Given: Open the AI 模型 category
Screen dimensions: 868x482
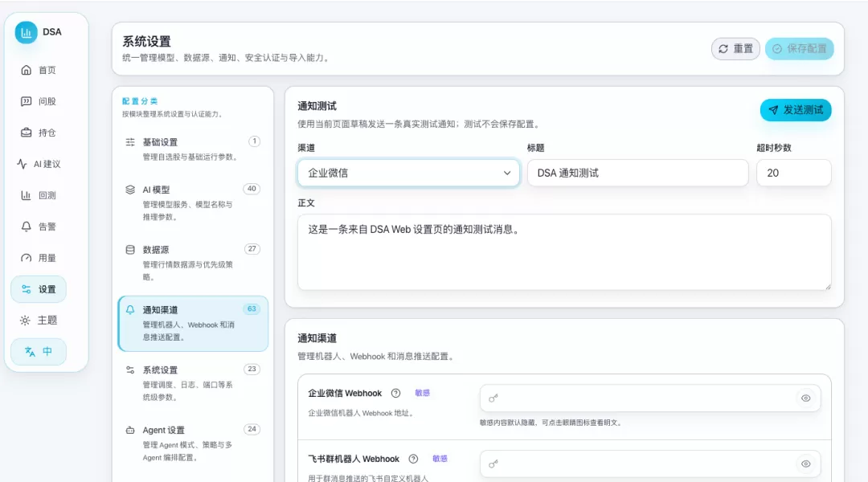Looking at the screenshot, I should coord(193,202).
